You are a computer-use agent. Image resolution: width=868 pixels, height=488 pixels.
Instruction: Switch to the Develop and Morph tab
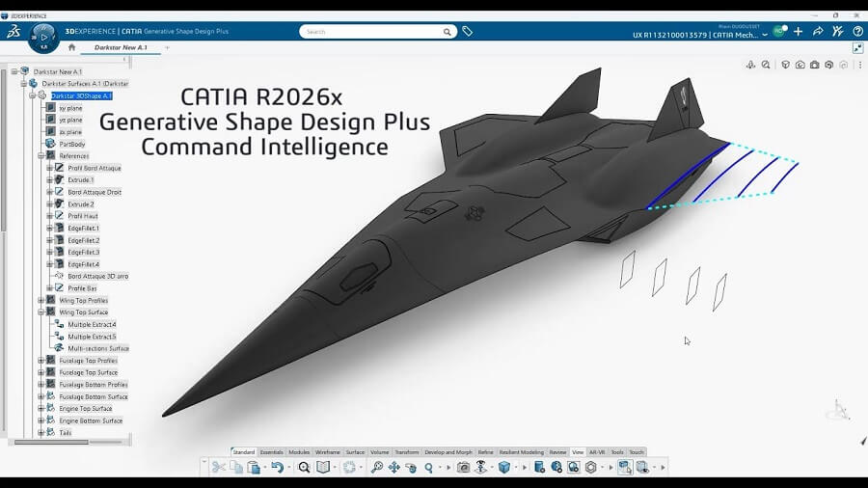(x=448, y=452)
